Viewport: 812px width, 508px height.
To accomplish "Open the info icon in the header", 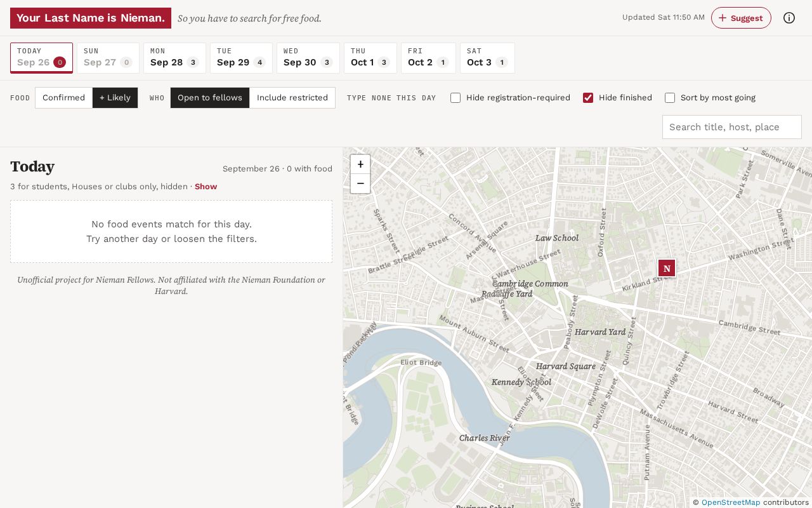I will point(789,18).
